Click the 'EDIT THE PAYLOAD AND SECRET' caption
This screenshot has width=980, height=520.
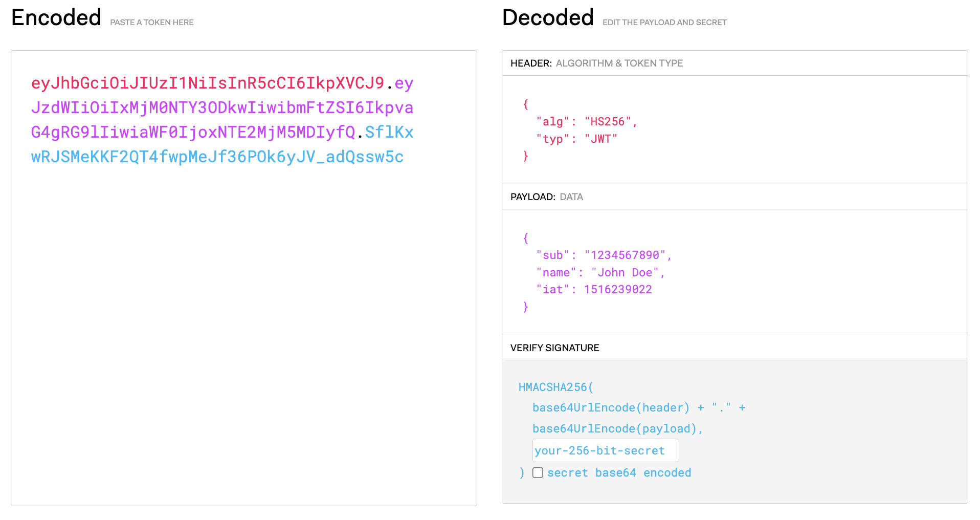pos(664,23)
